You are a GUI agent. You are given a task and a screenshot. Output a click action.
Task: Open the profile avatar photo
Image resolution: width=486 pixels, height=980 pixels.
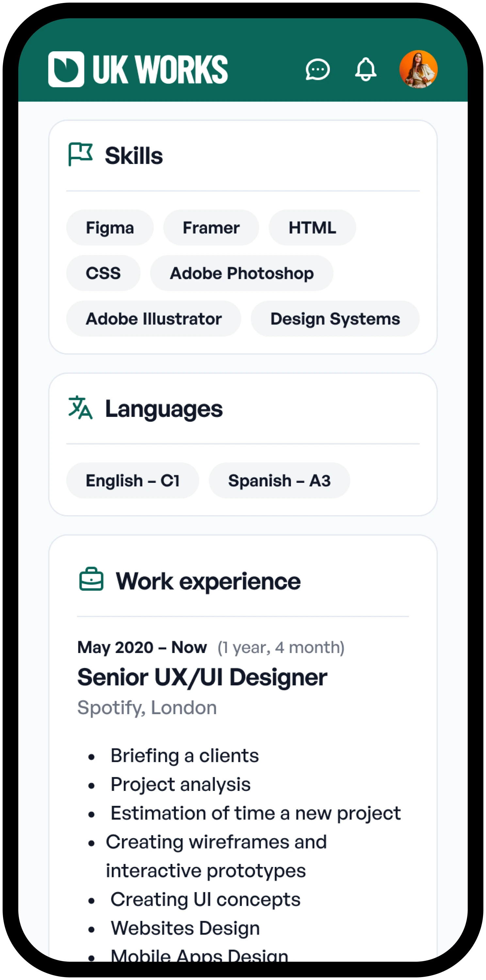[418, 69]
